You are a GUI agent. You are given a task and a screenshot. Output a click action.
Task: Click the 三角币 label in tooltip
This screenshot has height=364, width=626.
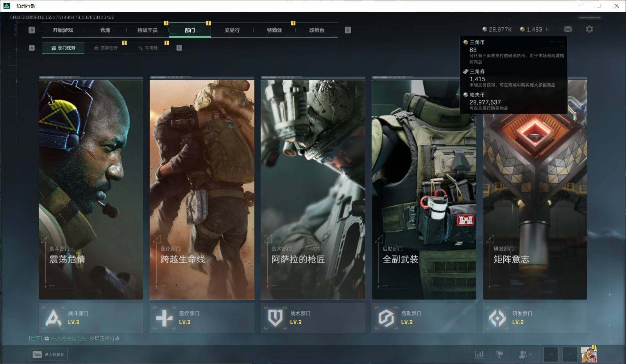tap(477, 42)
